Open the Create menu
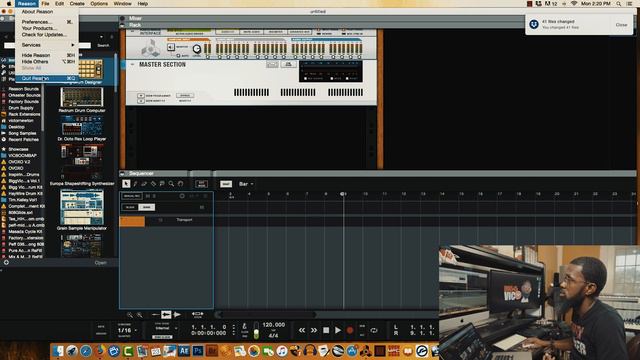 pos(77,4)
